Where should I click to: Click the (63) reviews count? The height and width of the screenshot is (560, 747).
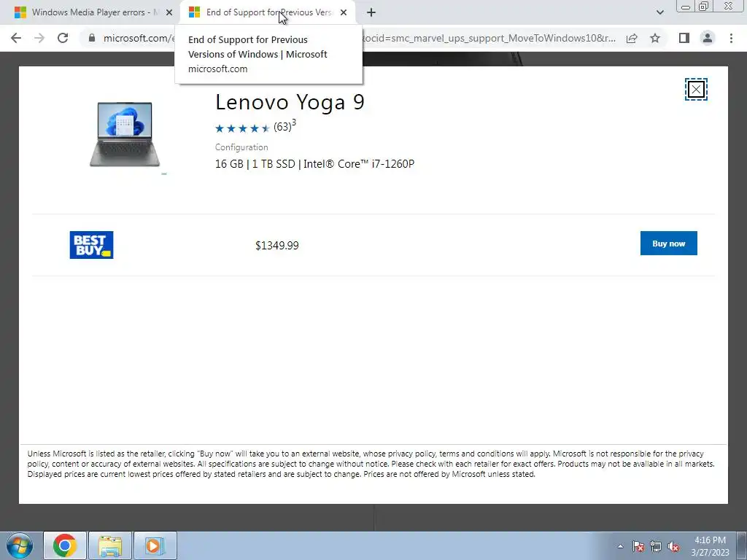[282, 127]
